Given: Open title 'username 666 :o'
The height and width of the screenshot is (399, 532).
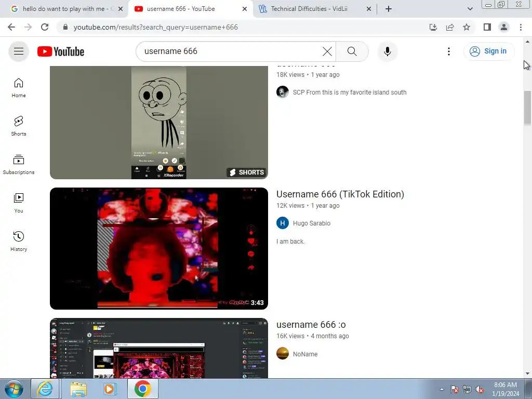Looking at the screenshot, I should pyautogui.click(x=311, y=325).
